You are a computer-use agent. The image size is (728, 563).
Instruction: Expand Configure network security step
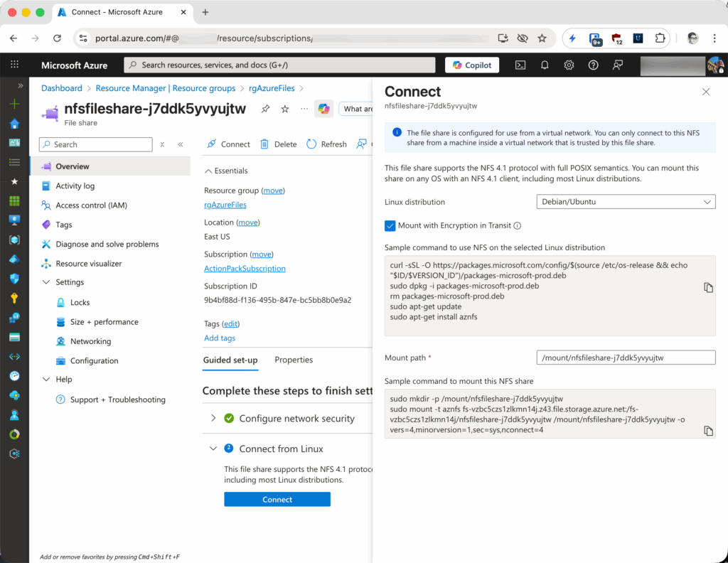tap(213, 418)
